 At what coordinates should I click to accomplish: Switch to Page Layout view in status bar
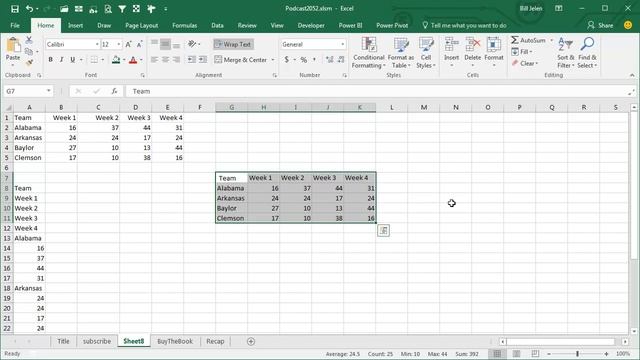(x=516, y=353)
